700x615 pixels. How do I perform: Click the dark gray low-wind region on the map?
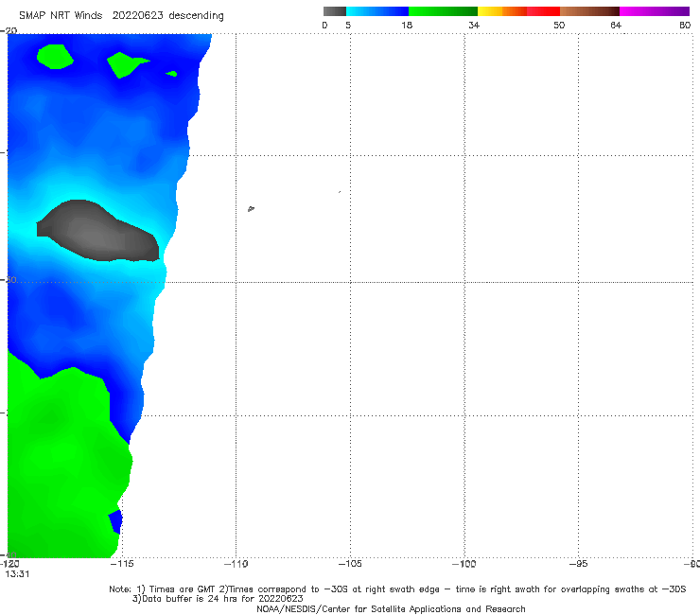tap(97, 231)
